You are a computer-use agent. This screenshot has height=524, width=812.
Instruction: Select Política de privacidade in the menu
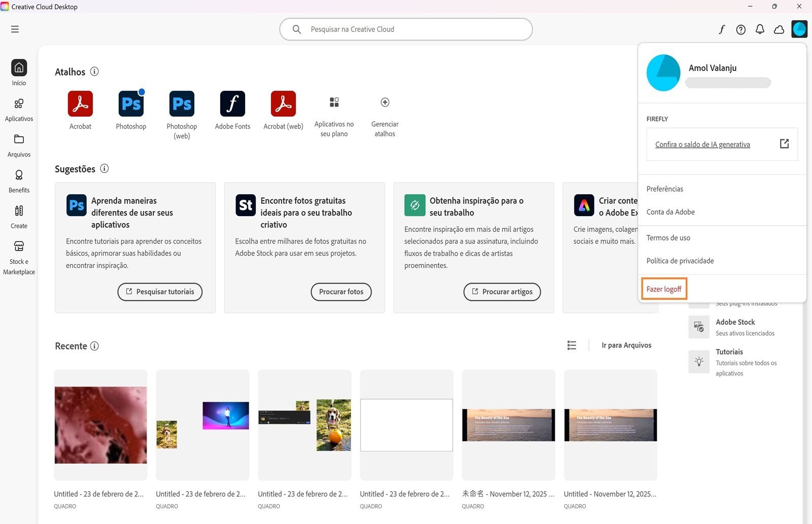680,261
